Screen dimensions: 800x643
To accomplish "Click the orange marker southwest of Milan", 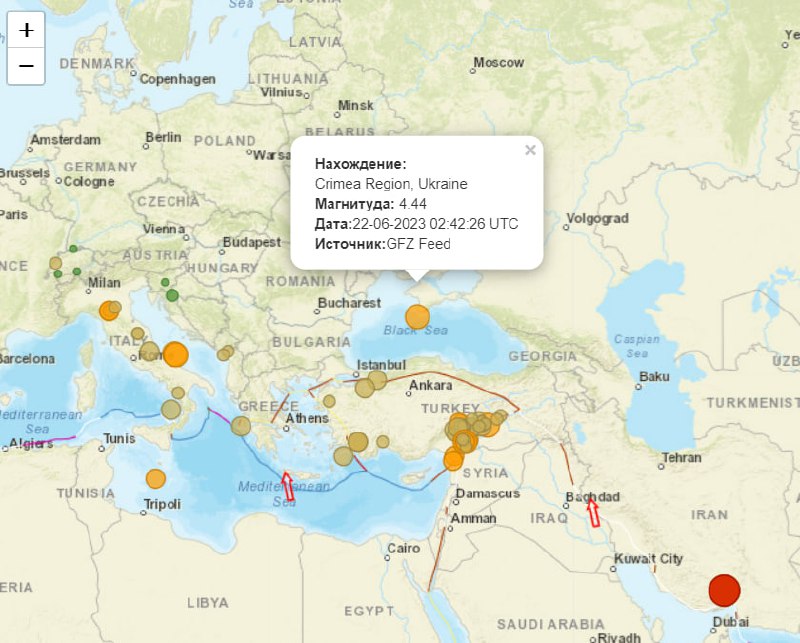I will (108, 310).
